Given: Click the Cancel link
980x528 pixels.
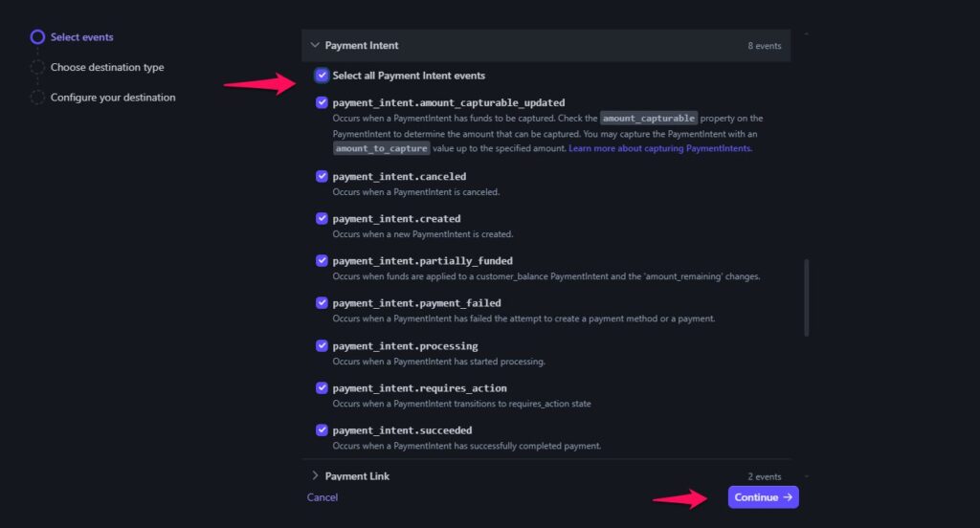Looking at the screenshot, I should pyautogui.click(x=322, y=497).
